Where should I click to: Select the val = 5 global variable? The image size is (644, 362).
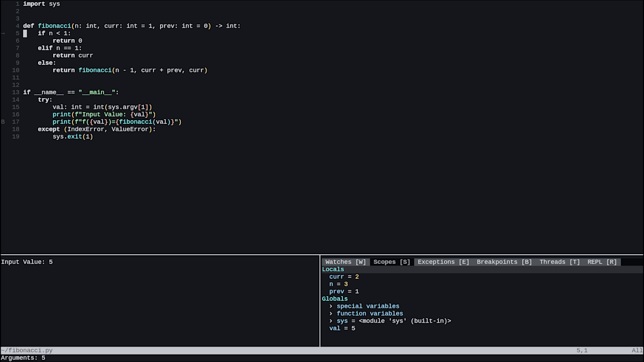[x=342, y=329]
